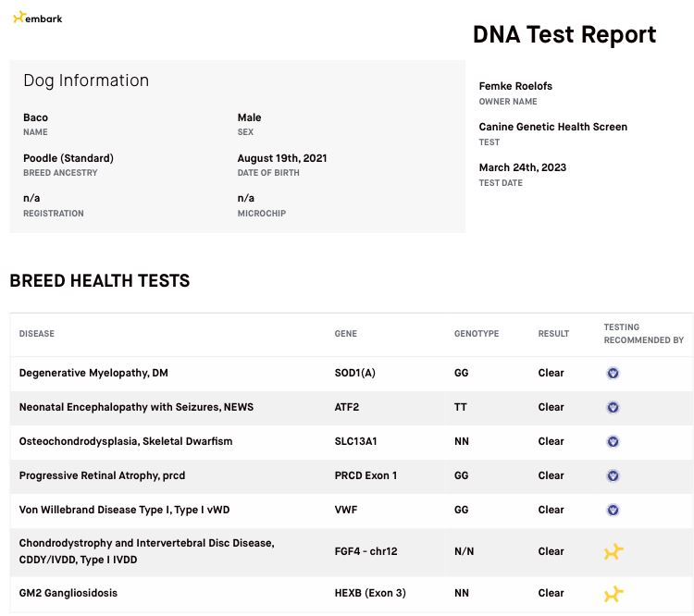
Task: Click the GENE column header
Action: coord(345,334)
